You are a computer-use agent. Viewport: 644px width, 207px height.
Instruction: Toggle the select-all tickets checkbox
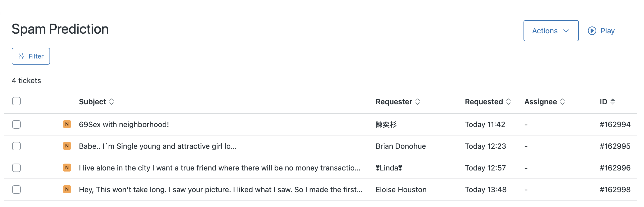tap(16, 101)
